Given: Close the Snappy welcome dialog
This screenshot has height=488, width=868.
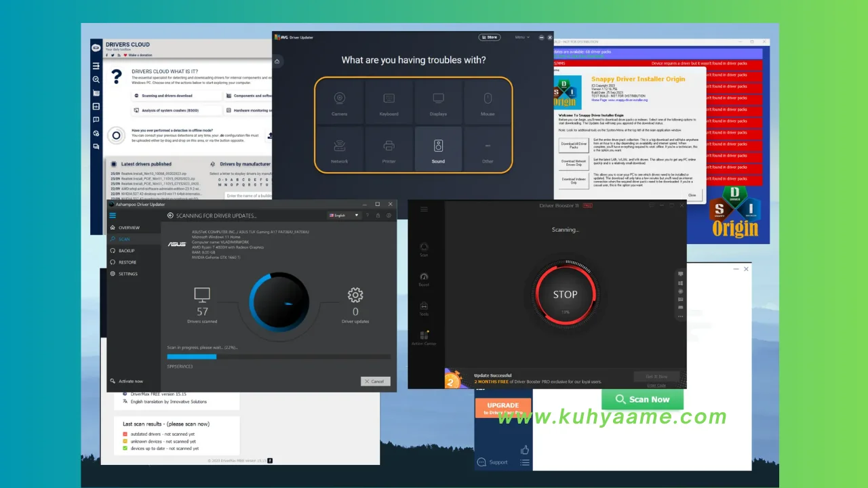Looking at the screenshot, I should pos(692,195).
